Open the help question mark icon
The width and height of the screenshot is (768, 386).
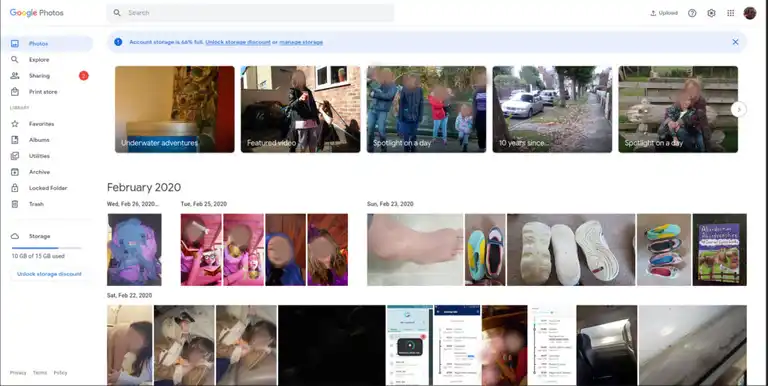tap(692, 13)
